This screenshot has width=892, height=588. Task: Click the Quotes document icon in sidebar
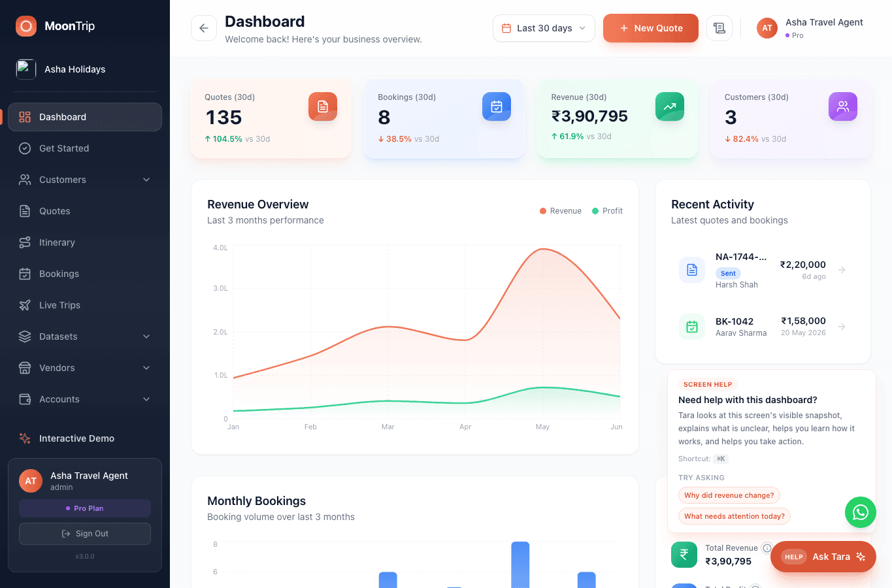click(25, 211)
